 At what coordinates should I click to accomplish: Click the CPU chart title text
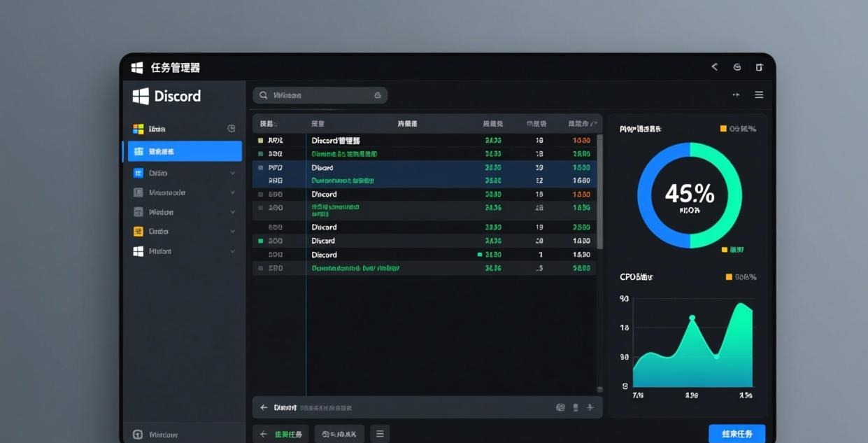point(636,277)
